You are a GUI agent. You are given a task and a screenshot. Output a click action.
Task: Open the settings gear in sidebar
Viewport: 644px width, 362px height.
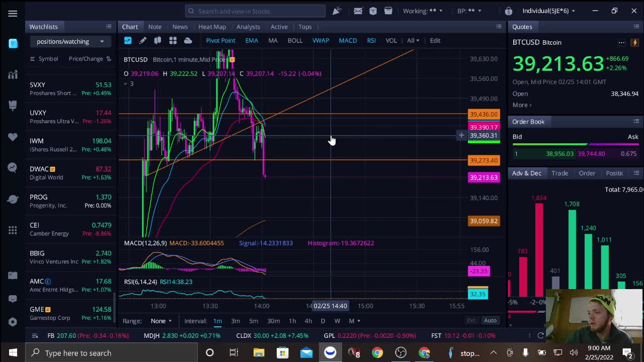(13, 322)
